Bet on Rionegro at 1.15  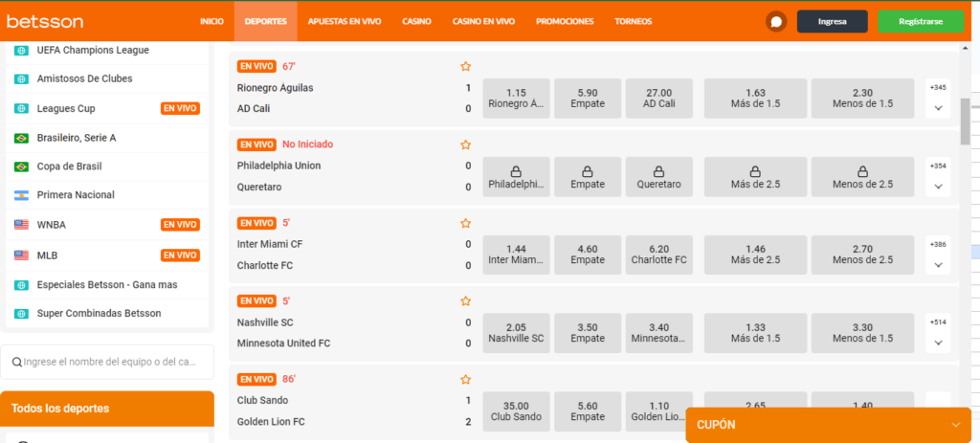pos(516,99)
